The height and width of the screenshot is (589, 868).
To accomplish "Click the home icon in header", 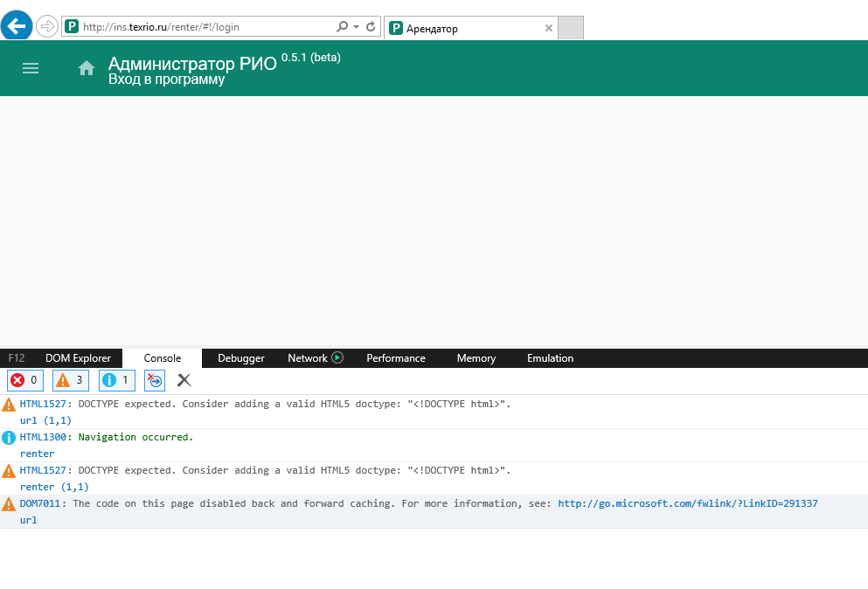I will coord(87,68).
